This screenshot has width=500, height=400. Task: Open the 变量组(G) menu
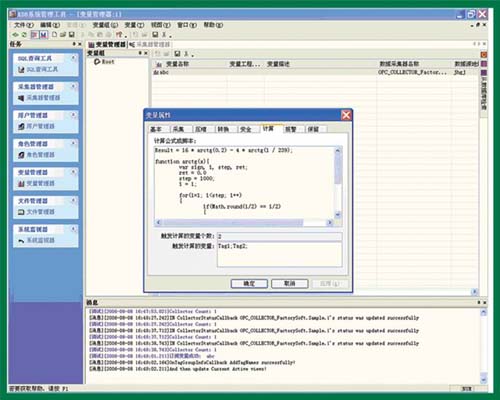point(105,25)
